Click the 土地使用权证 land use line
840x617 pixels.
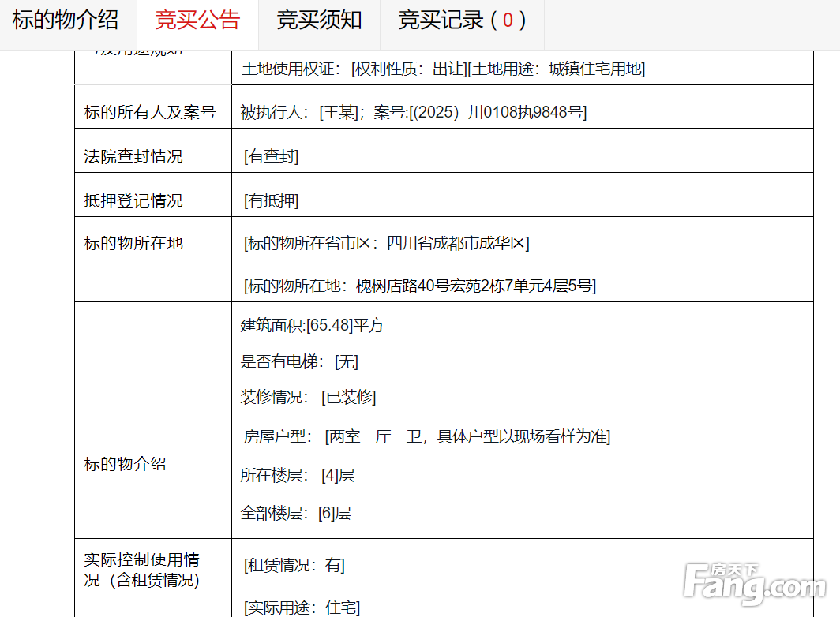click(x=443, y=69)
